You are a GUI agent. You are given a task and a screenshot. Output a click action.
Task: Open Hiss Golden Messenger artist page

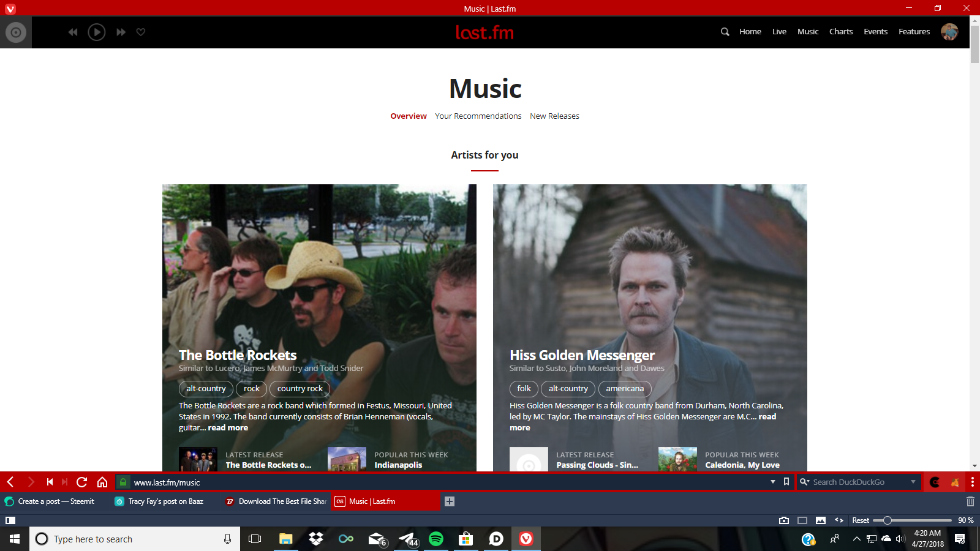[582, 355]
